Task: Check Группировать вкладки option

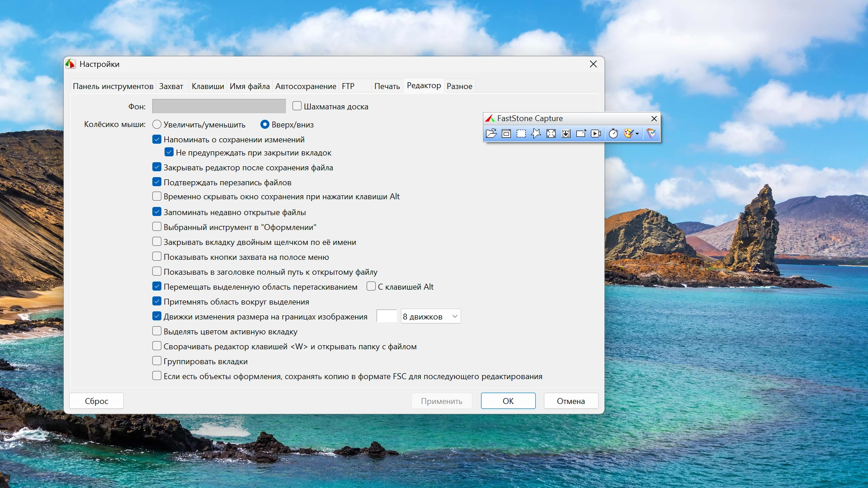Action: [x=157, y=361]
